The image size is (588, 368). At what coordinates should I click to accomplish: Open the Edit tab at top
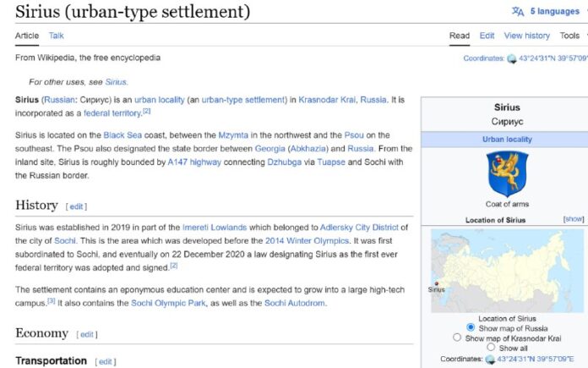pyautogui.click(x=487, y=36)
